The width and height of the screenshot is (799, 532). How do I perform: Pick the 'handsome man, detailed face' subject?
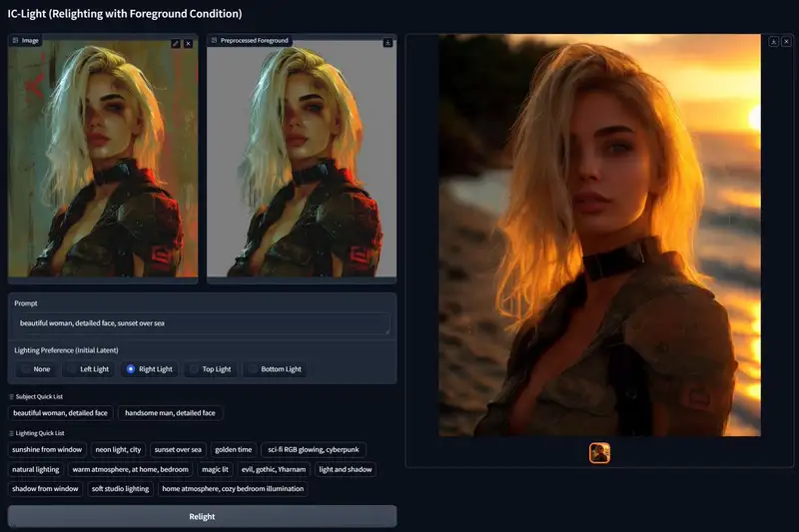(170, 413)
